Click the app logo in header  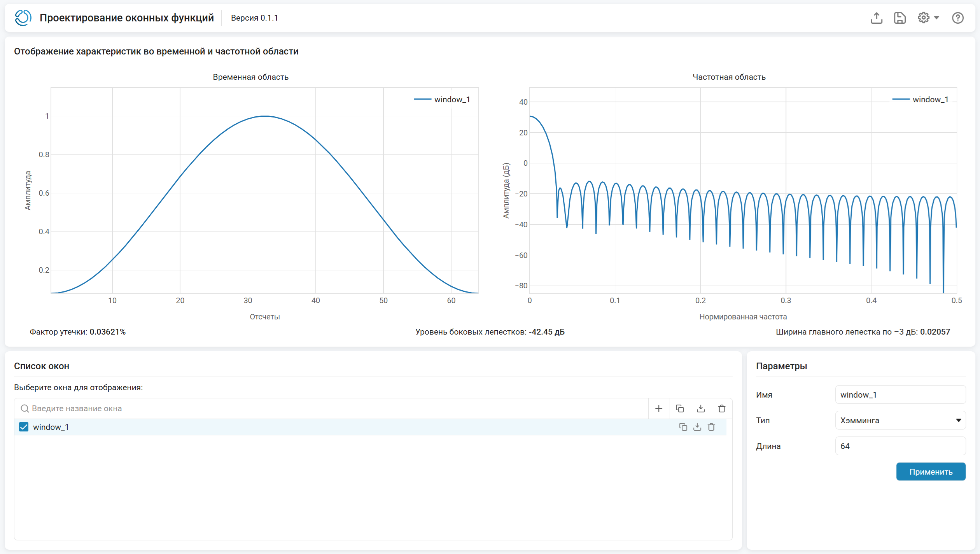[x=23, y=18]
